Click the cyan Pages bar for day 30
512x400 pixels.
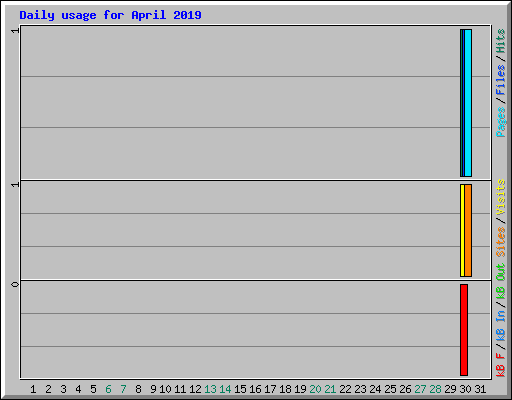tap(468, 103)
